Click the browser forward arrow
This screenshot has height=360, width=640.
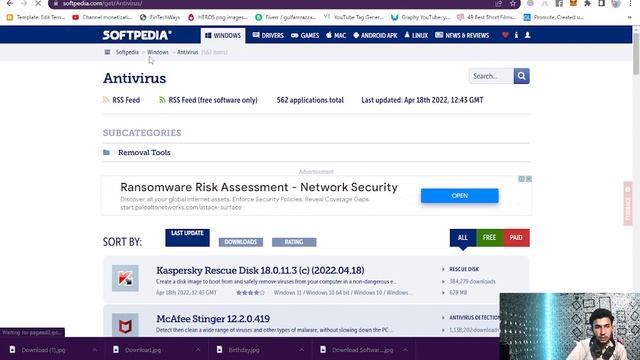[24, 3]
